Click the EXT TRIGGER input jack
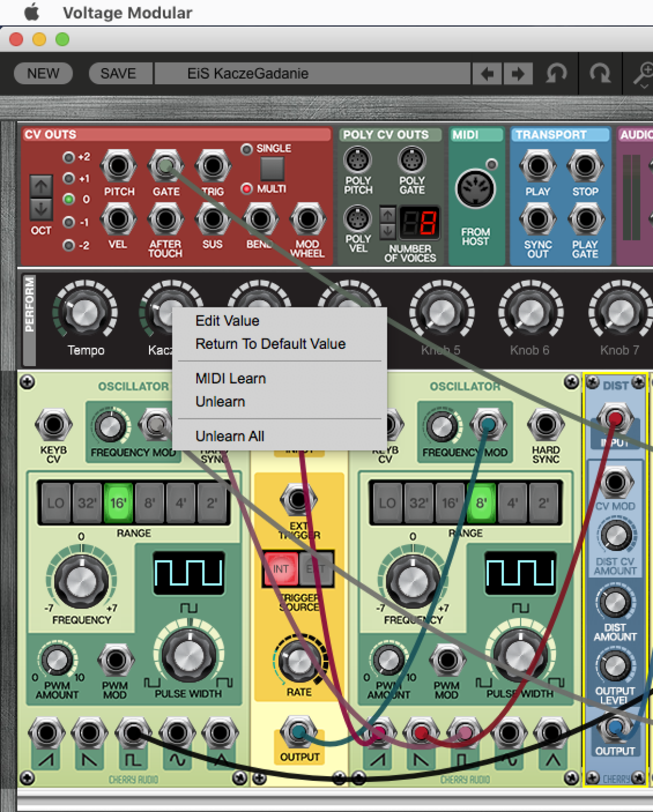The height and width of the screenshot is (812, 653). (x=297, y=499)
